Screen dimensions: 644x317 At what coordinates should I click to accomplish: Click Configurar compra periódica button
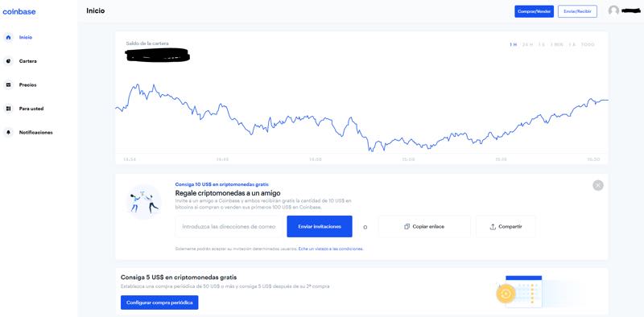click(x=159, y=303)
